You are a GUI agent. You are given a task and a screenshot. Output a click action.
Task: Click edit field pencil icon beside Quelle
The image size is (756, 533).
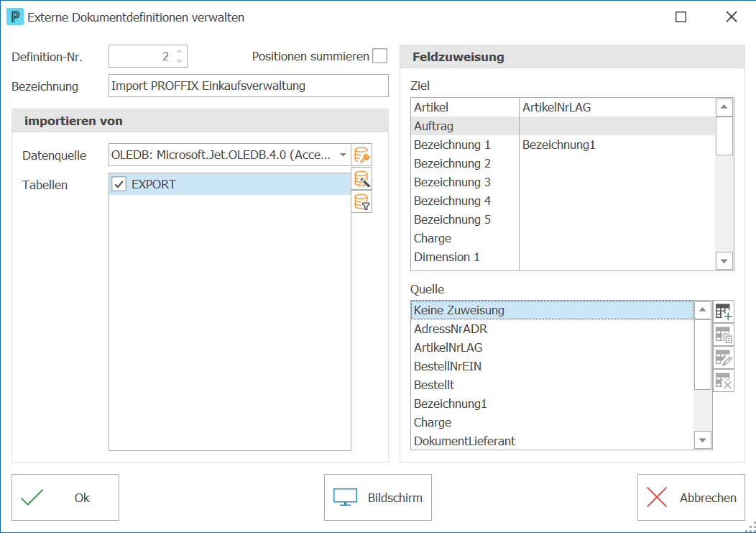click(x=723, y=357)
